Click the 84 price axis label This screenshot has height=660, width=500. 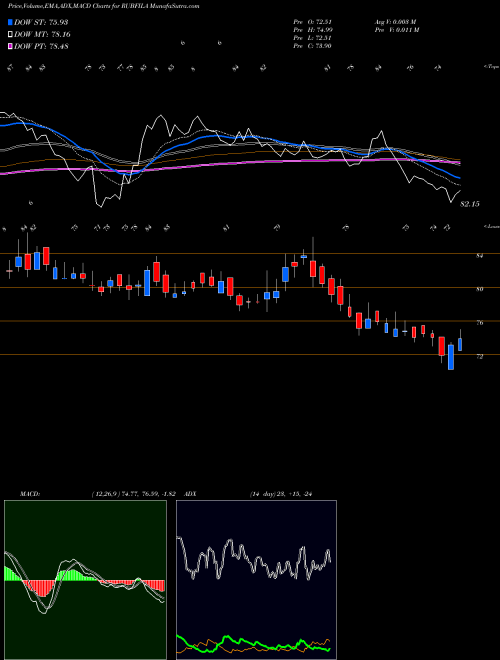pyautogui.click(x=479, y=255)
